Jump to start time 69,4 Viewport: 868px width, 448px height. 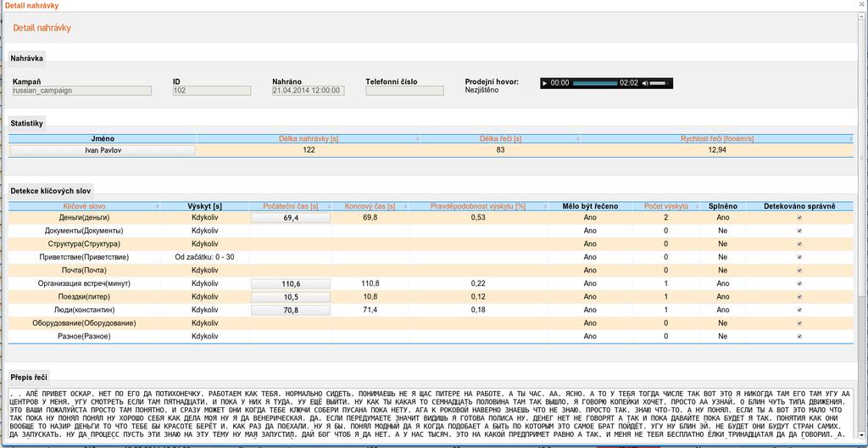[291, 218]
